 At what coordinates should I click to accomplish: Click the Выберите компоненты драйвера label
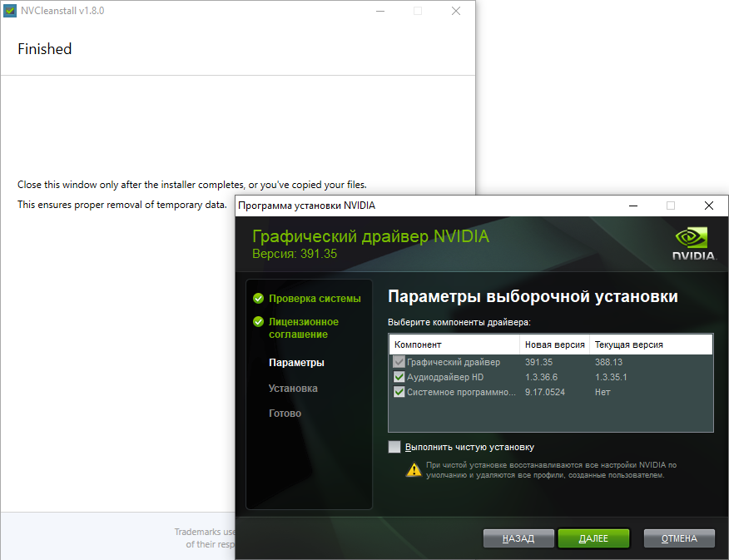459,322
